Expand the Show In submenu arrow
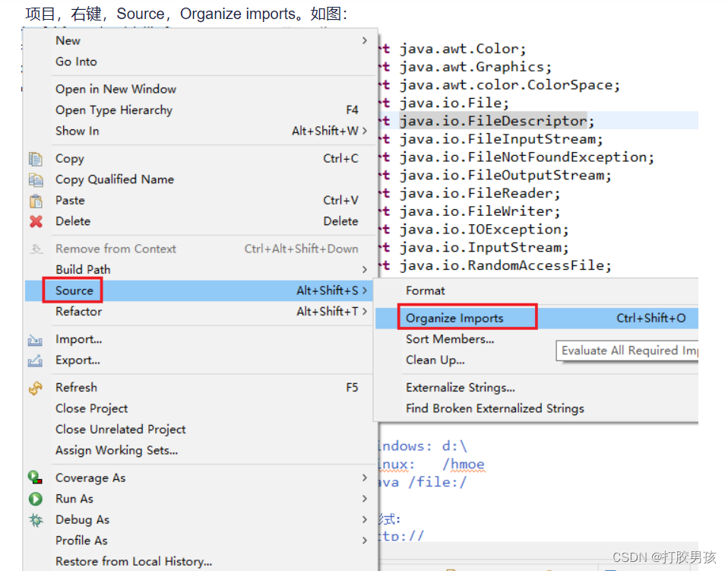Screen dimensions: 728x571 (365, 131)
